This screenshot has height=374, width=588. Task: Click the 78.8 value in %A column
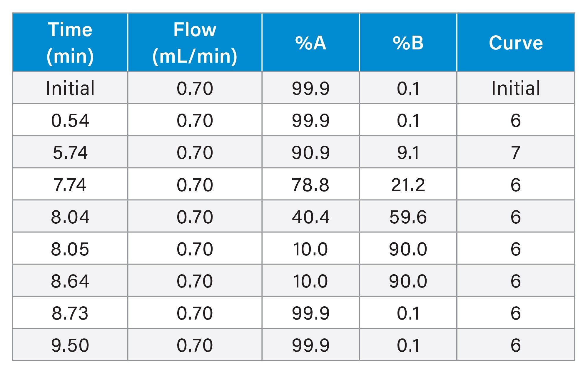tap(310, 185)
